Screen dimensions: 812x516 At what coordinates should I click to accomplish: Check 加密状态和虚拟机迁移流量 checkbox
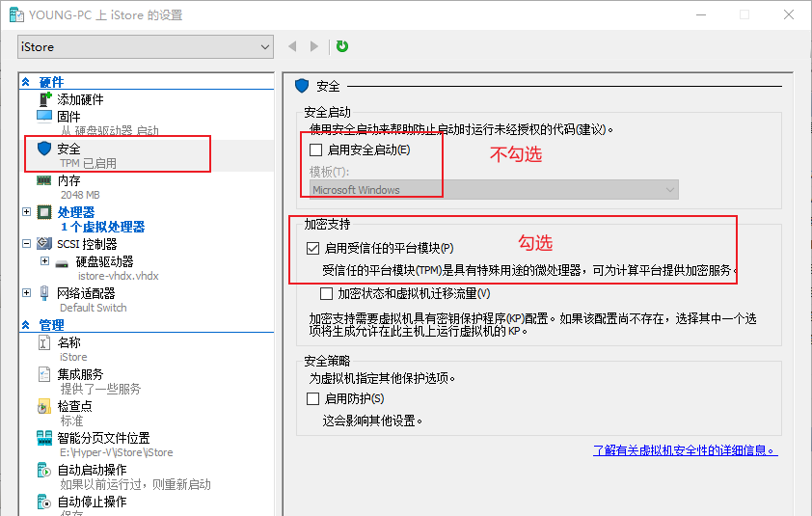point(326,294)
